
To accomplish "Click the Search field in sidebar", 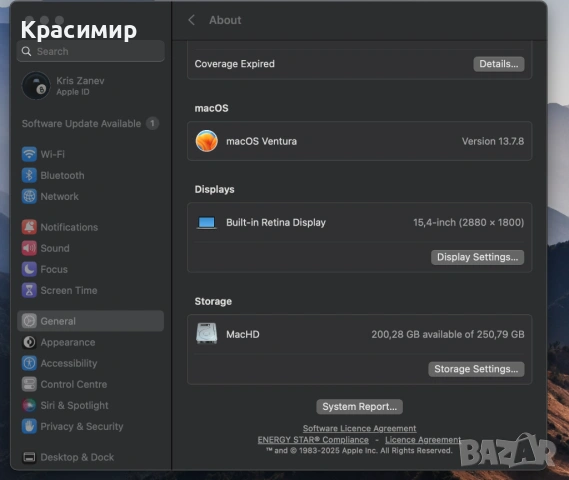I will click(91, 52).
